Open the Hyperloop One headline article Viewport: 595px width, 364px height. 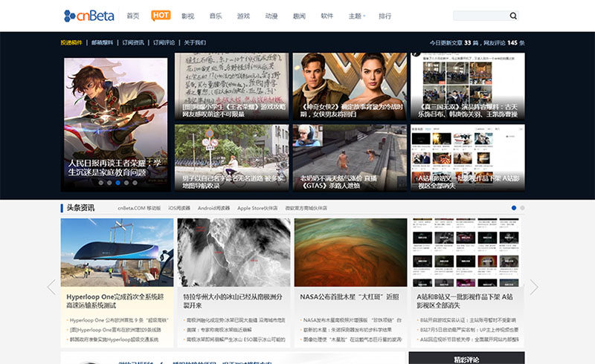coord(115,301)
